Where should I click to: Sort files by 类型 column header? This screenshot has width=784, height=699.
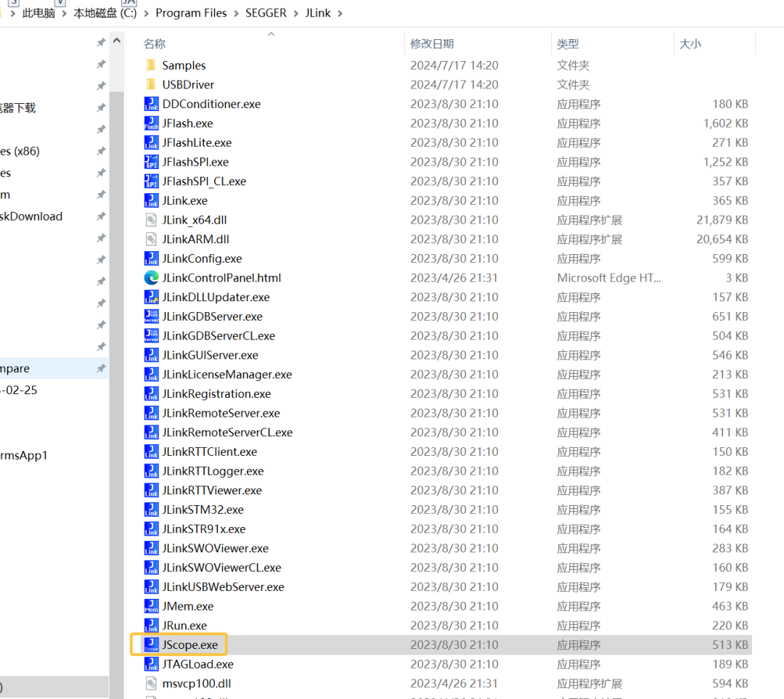click(x=568, y=44)
